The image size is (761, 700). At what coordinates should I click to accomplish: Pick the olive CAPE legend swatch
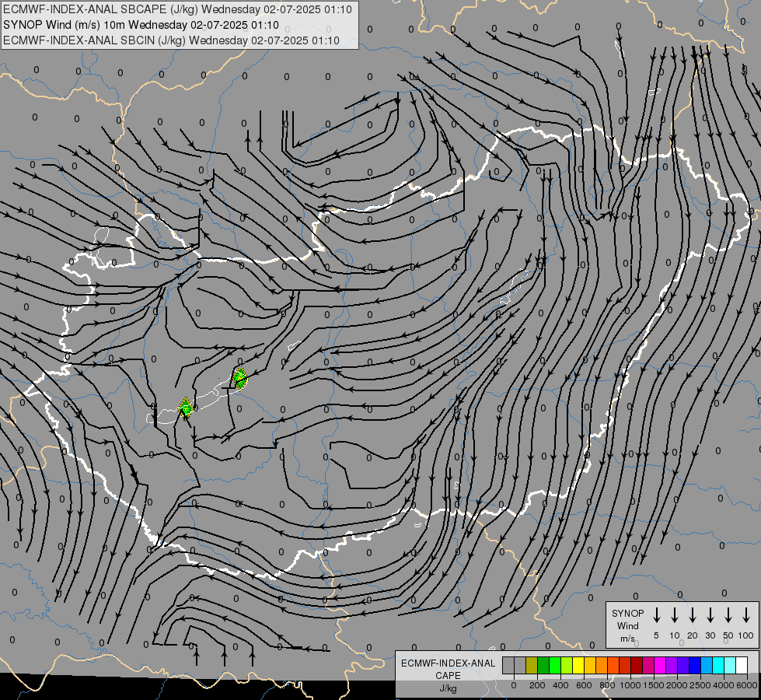[532, 665]
